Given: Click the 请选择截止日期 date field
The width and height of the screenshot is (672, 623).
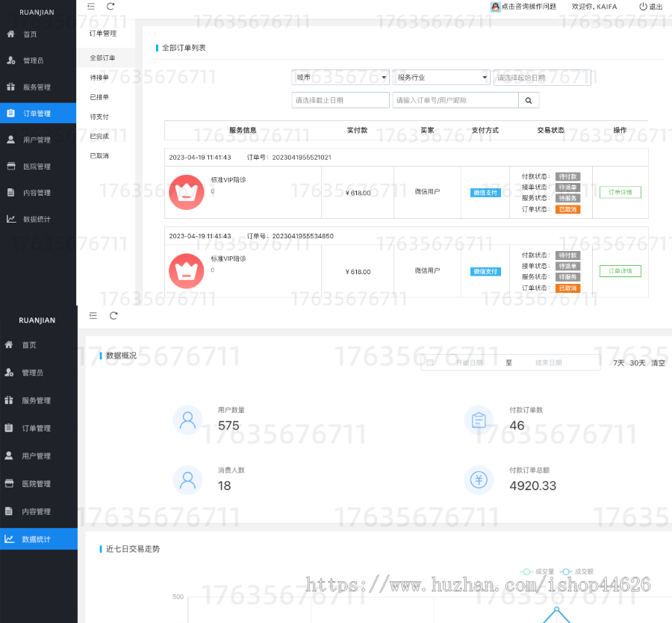Looking at the screenshot, I should (340, 100).
